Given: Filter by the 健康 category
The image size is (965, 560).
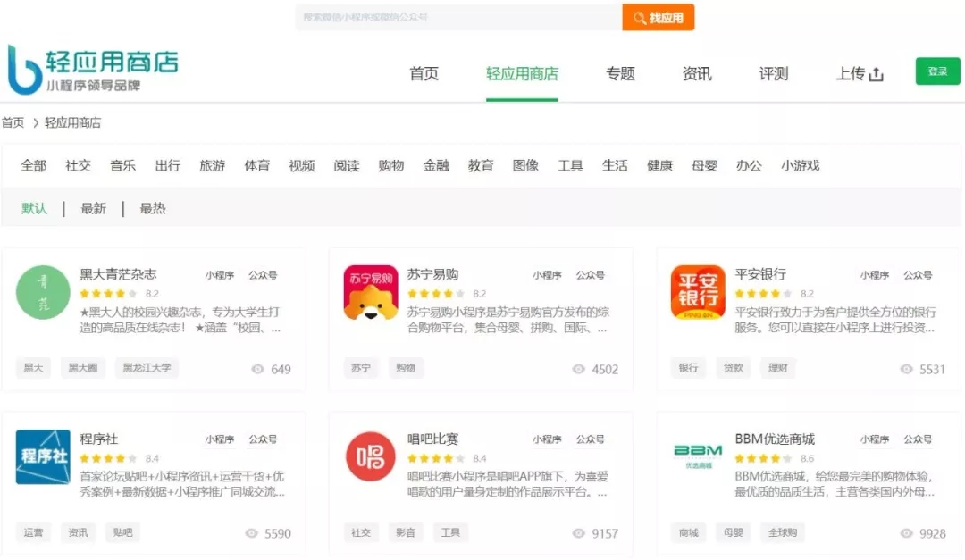Looking at the screenshot, I should click(659, 165).
